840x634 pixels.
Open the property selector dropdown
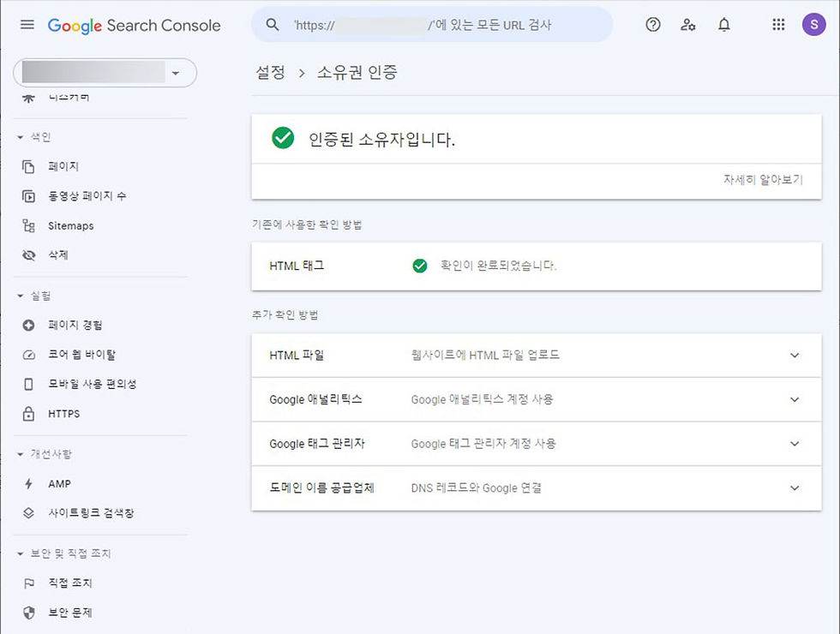(105, 73)
